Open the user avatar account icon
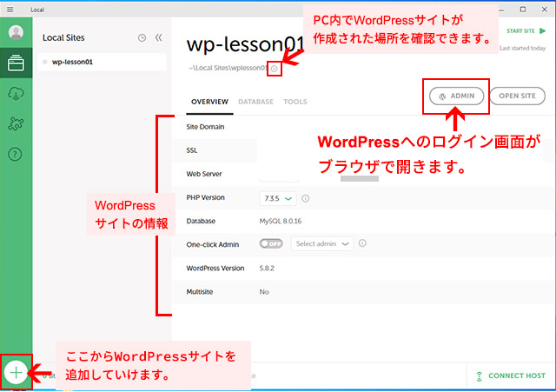This screenshot has height=392, width=556. pyautogui.click(x=16, y=33)
